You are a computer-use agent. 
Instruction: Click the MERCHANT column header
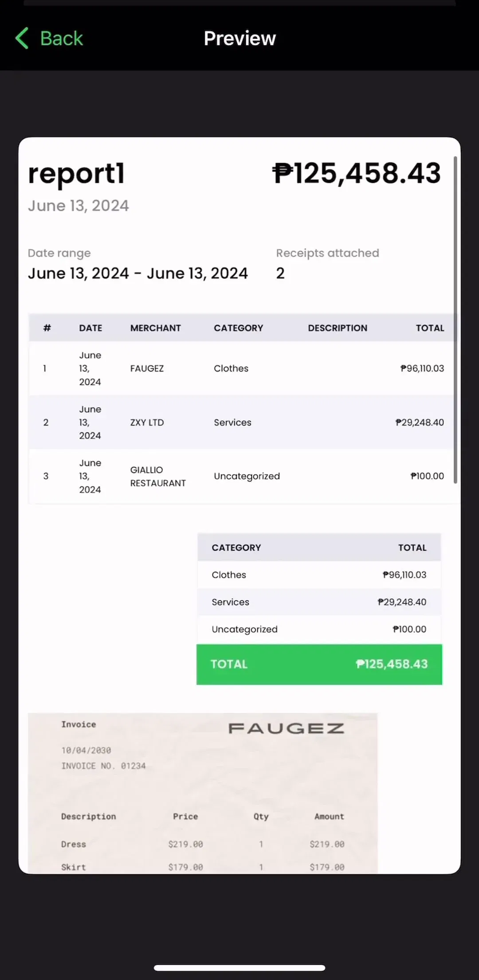pos(155,328)
